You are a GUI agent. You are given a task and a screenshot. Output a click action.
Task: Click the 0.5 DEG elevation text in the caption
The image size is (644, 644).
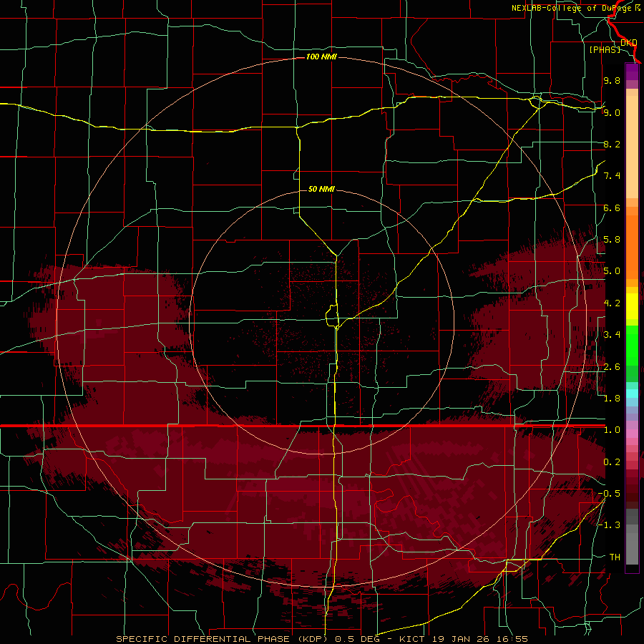(356, 639)
